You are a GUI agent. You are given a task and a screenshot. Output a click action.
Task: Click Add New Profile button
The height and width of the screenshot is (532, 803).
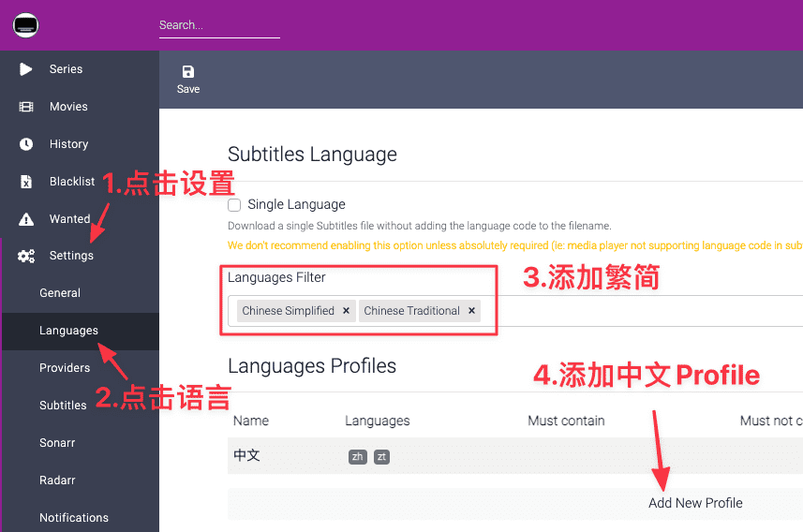coord(695,503)
